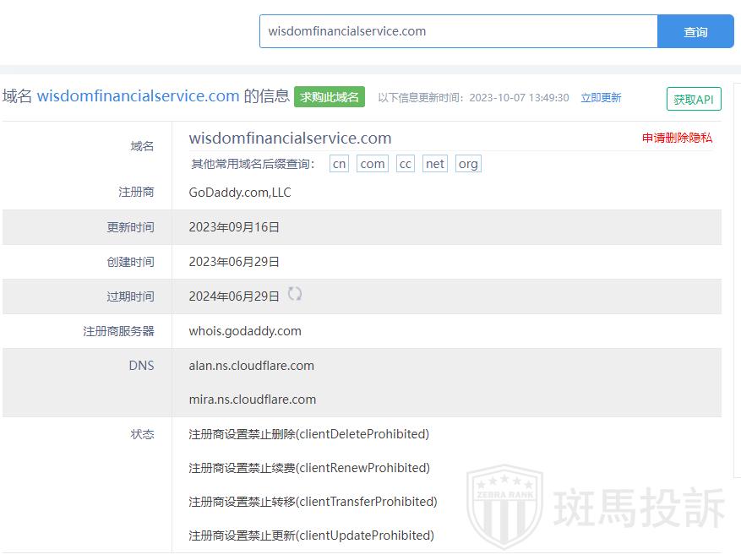This screenshot has width=741, height=560.
Task: Click the 立即更新 link
Action: [x=601, y=98]
